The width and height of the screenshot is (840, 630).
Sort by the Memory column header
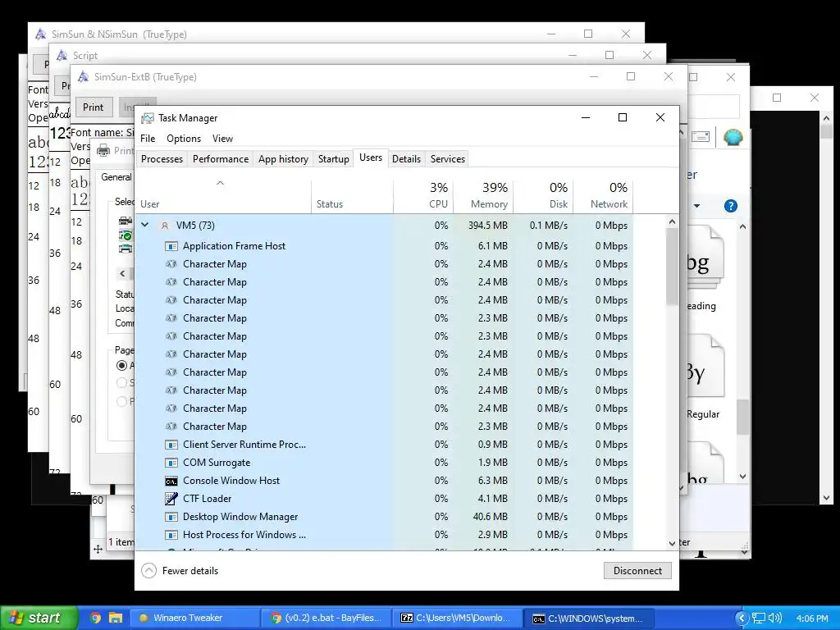tap(484, 196)
